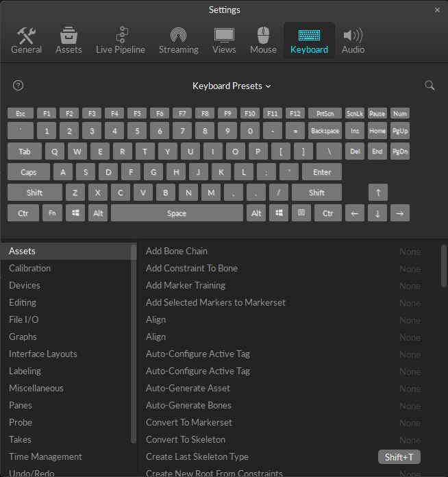Click the Shift+T shortcut badge

pyautogui.click(x=399, y=457)
